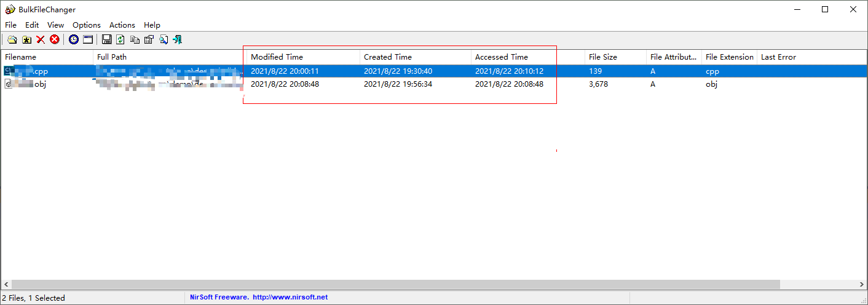Screen dimensions: 868x305
Task: Click created time 2021/8/22 19:30:40
Action: tap(398, 71)
